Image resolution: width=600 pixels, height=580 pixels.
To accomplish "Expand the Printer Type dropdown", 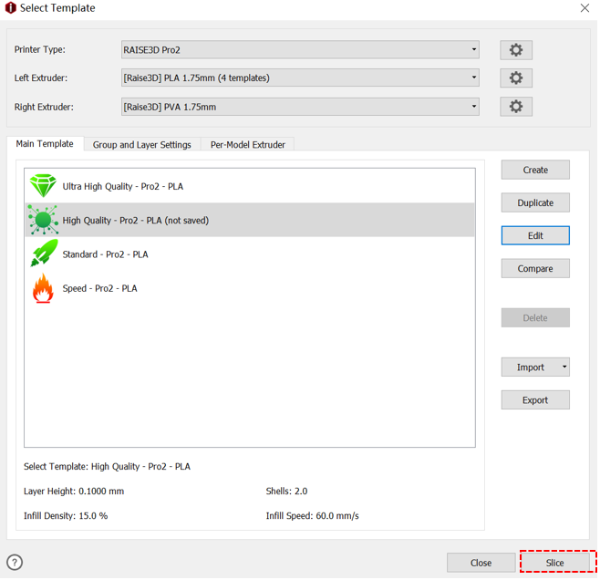I will tap(298, 50).
